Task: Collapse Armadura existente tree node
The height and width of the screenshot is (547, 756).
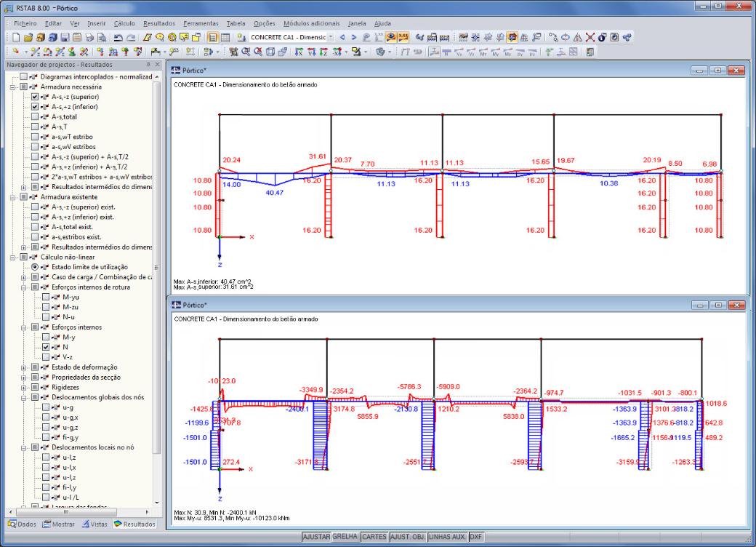Action: pyautogui.click(x=12, y=197)
